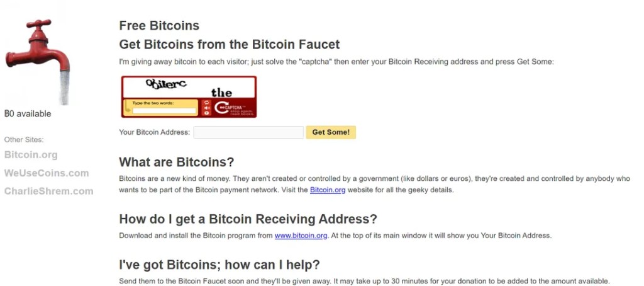This screenshot has height=286, width=644.
Task: Open the WeUseCoins.com sidebar link
Action: coord(47,173)
